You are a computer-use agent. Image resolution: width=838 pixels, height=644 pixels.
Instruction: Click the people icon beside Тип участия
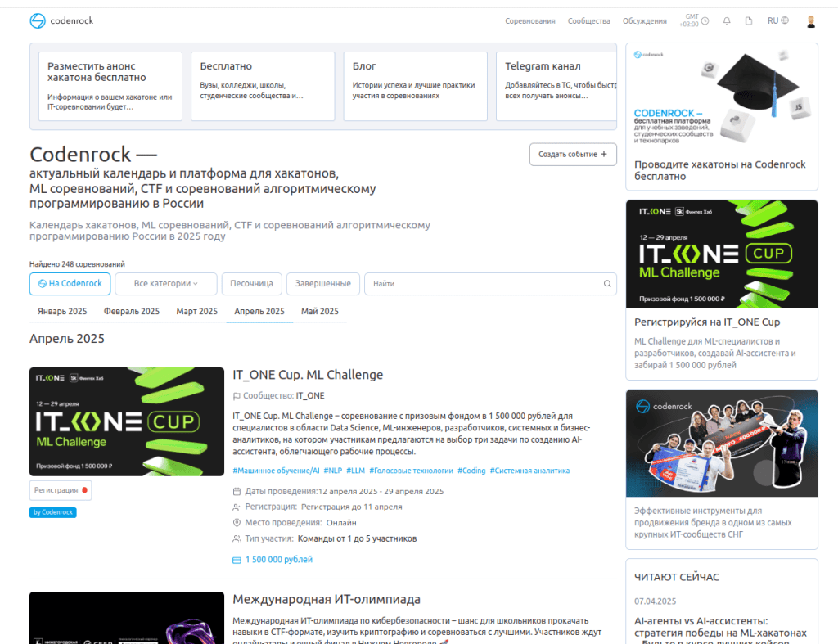[x=237, y=538]
